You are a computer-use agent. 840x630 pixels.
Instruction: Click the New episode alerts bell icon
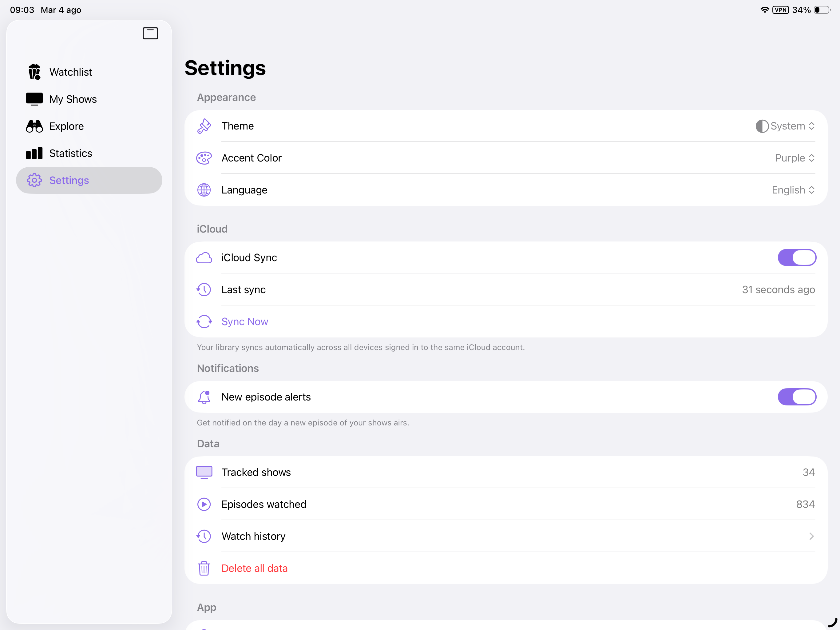pos(204,397)
